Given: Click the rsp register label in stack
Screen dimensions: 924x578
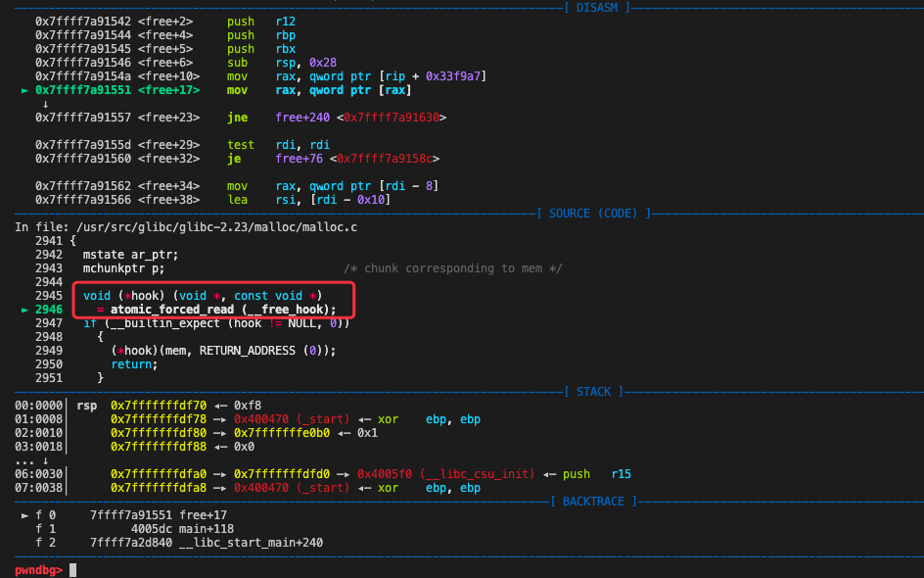Looking at the screenshot, I should click(86, 406).
